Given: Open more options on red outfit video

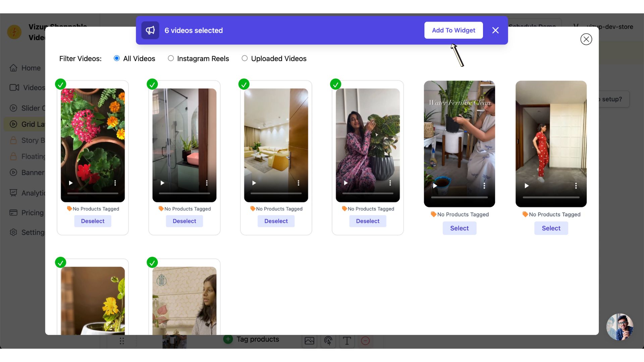Looking at the screenshot, I should (576, 186).
